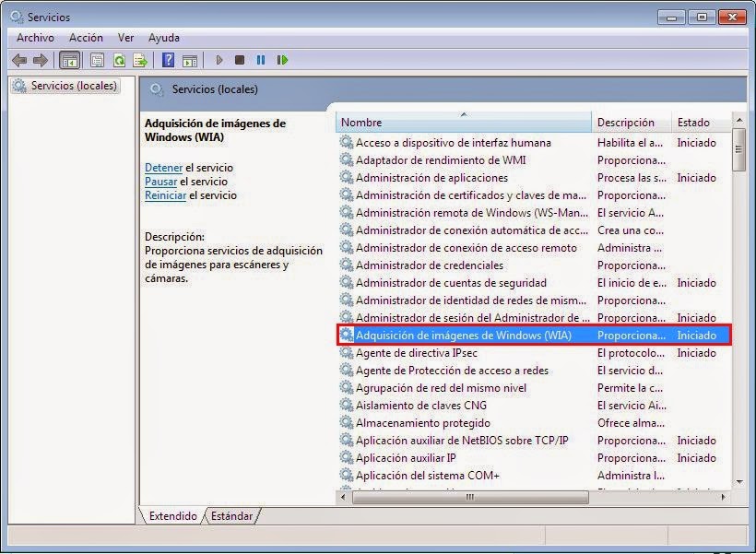Image resolution: width=756 pixels, height=554 pixels.
Task: Toggle the action pane toolbar icon
Action: 190,60
